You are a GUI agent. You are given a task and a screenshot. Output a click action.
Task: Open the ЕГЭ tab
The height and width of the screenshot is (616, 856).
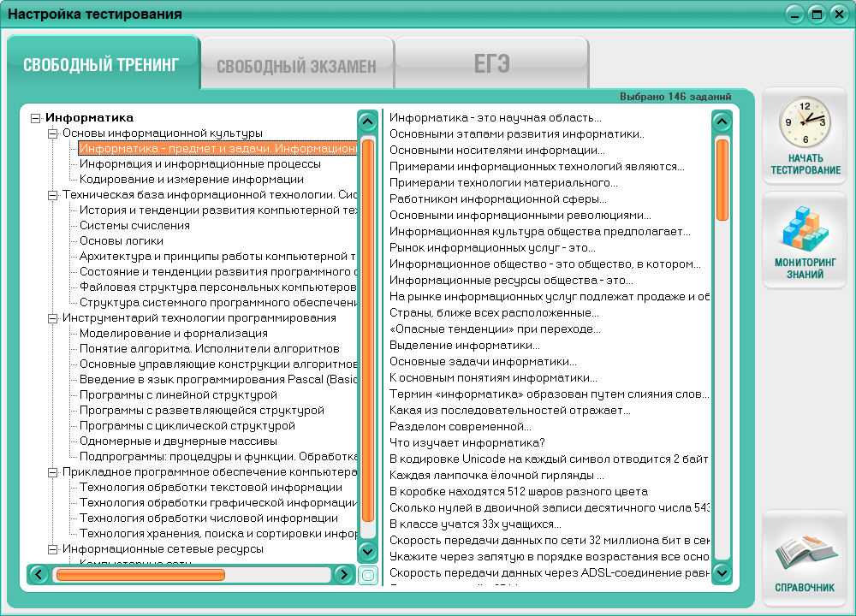tap(492, 62)
